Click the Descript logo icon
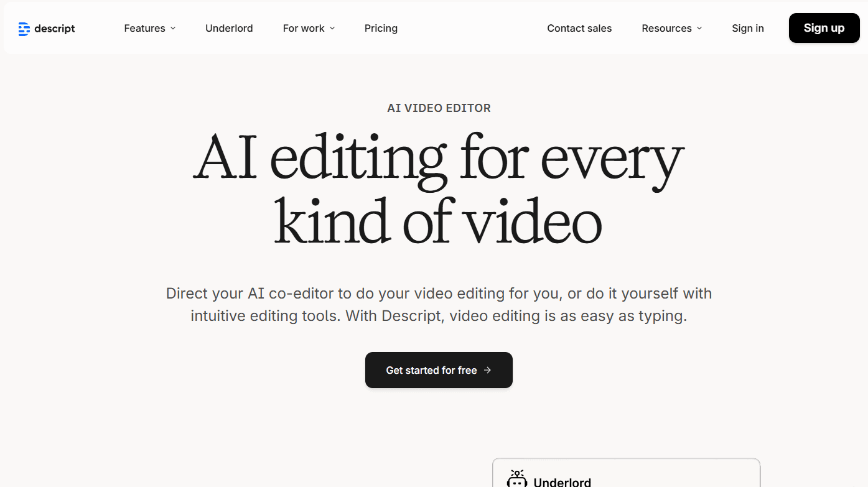This screenshot has height=487, width=868. click(24, 28)
